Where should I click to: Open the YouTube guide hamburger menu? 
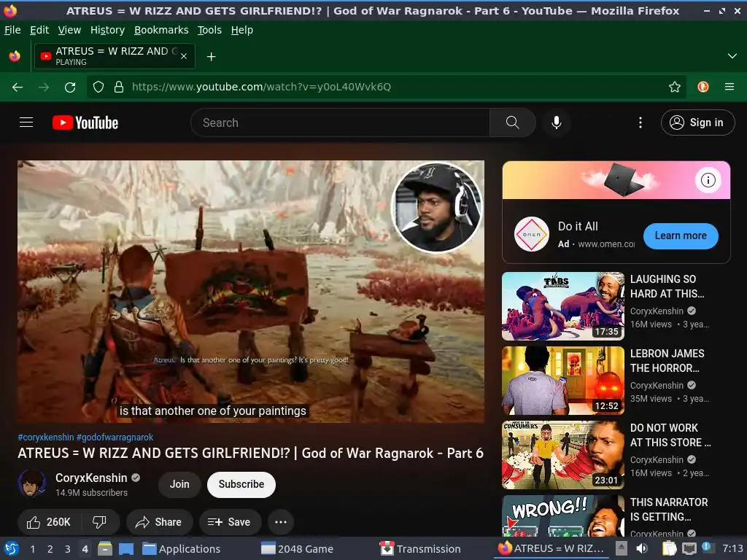(x=26, y=122)
